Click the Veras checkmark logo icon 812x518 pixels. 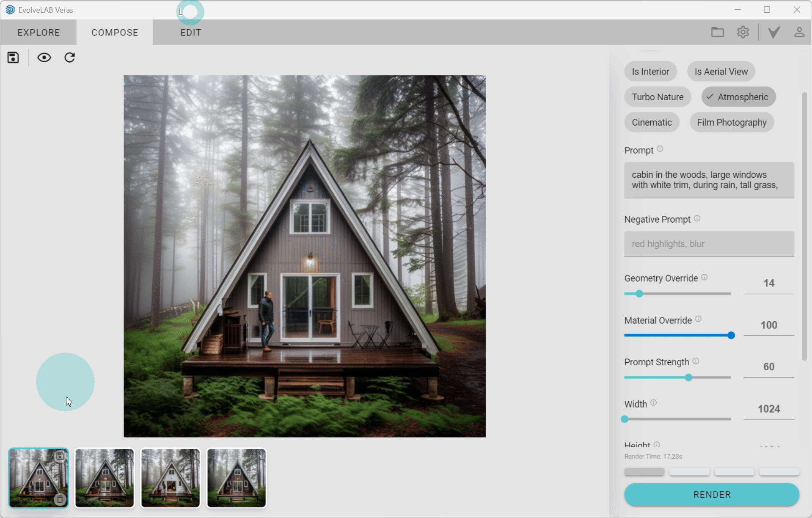(x=773, y=32)
